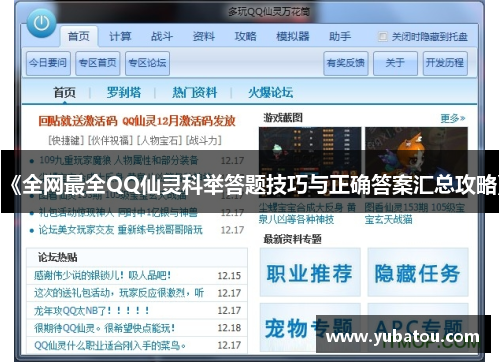Enable 关闭时隐藏到托盘 checkbox
The height and width of the screenshot is (362, 500).
click(x=383, y=36)
